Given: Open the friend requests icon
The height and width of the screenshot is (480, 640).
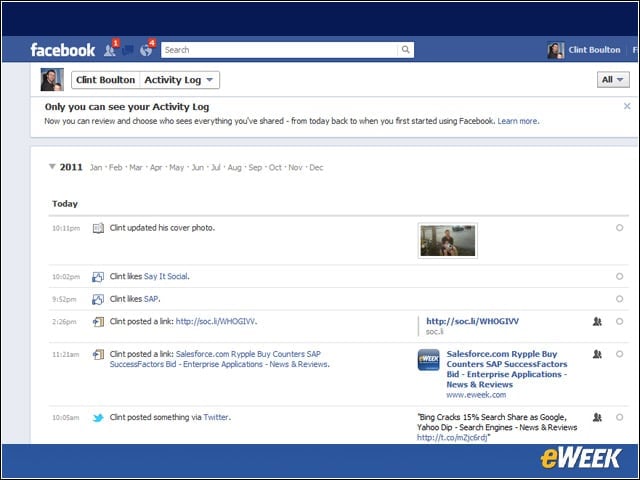Looking at the screenshot, I should point(109,50).
